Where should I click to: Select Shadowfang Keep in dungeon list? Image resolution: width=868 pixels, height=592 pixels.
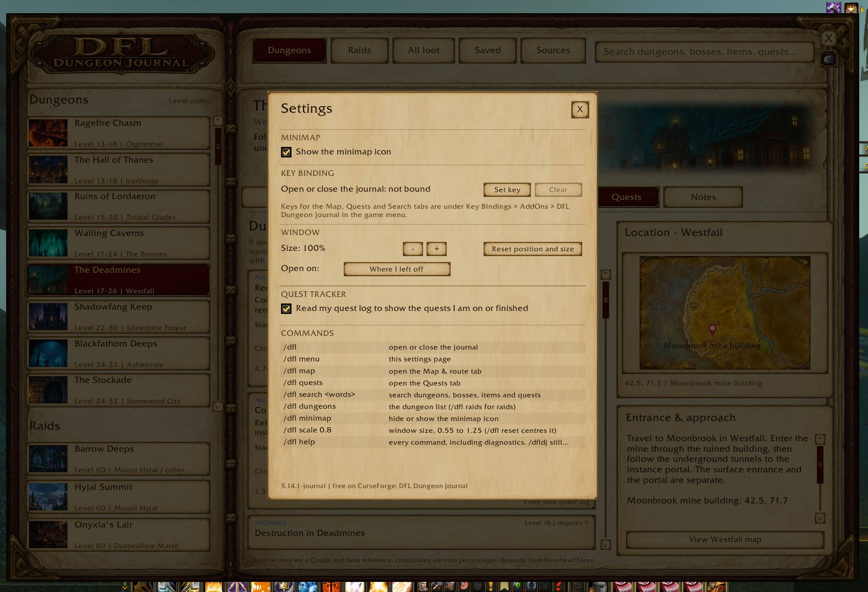click(118, 317)
